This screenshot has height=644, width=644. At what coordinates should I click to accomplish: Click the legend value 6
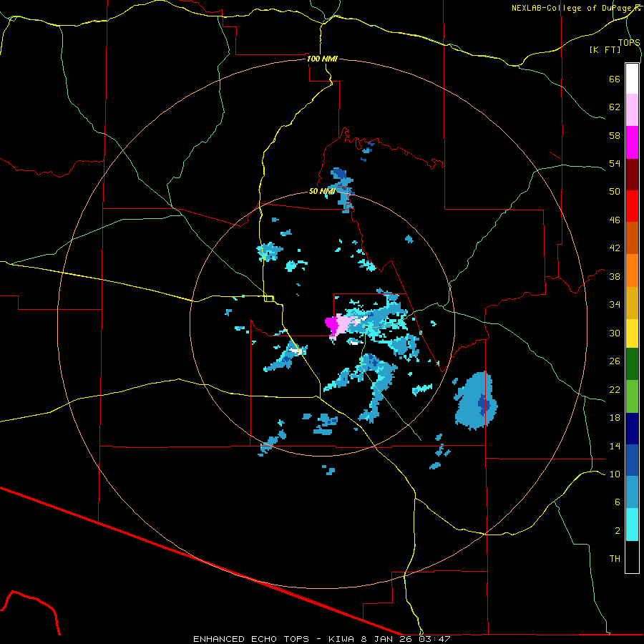click(x=617, y=502)
